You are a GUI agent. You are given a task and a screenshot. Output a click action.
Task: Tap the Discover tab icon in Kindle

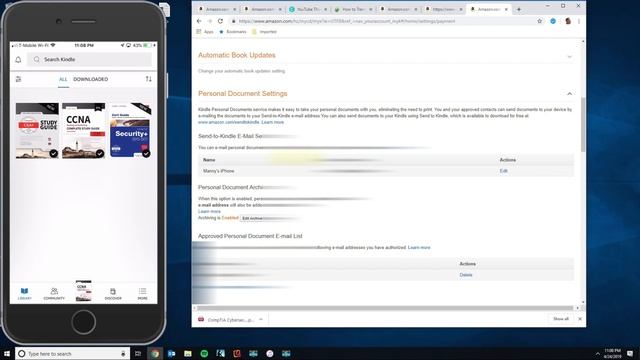tap(113, 293)
